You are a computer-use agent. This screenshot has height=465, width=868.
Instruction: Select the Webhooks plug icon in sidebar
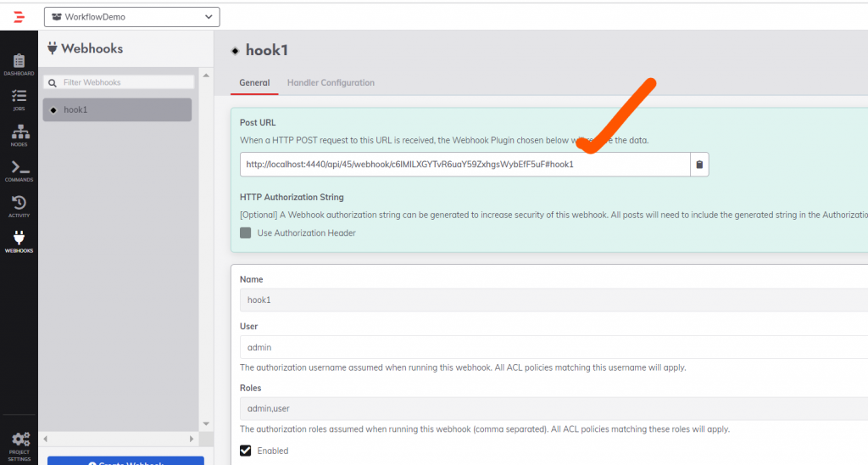point(19,242)
